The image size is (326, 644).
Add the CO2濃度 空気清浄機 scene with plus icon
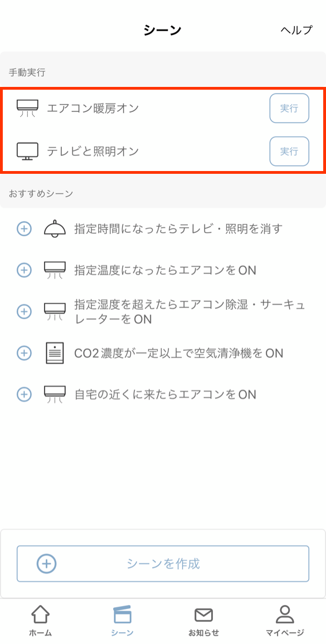point(24,353)
